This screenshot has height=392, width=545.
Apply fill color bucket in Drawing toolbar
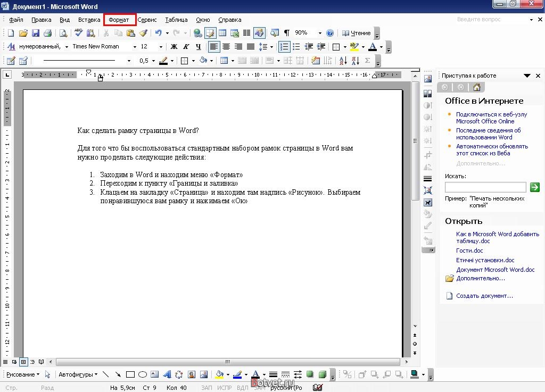pos(219,374)
